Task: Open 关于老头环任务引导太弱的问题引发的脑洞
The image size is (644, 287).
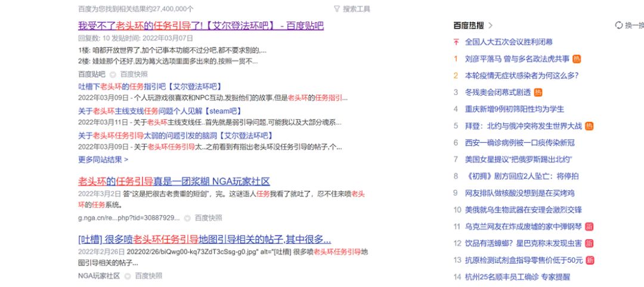Action: (175, 135)
